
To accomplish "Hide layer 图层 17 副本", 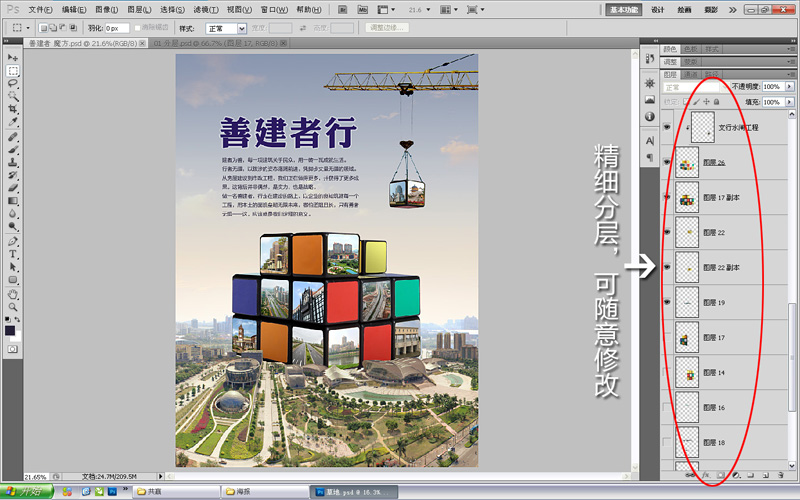I will coord(667,197).
